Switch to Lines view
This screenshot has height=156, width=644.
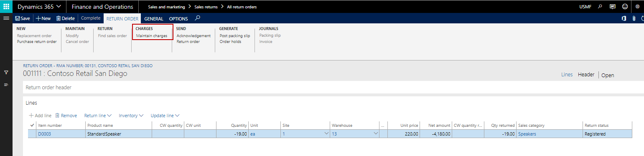567,75
